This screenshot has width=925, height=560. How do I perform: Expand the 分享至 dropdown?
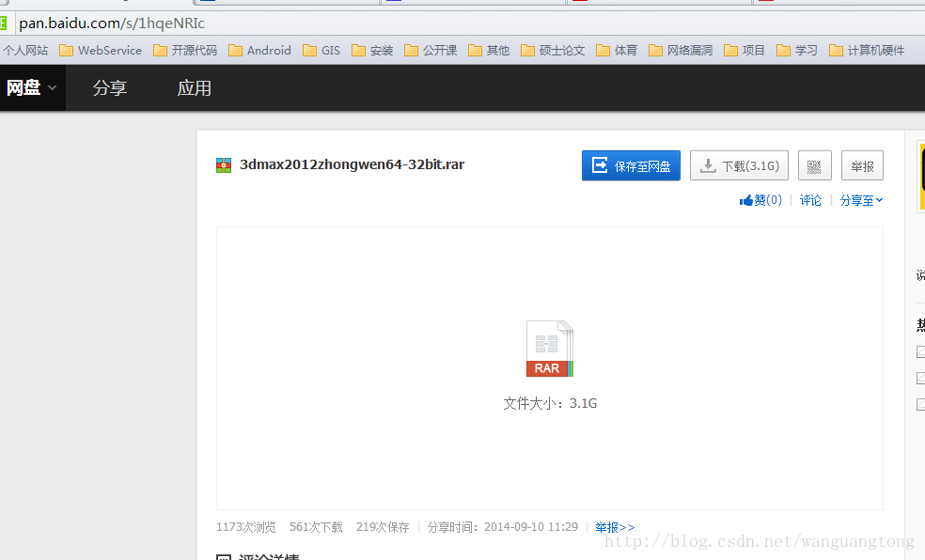861,200
